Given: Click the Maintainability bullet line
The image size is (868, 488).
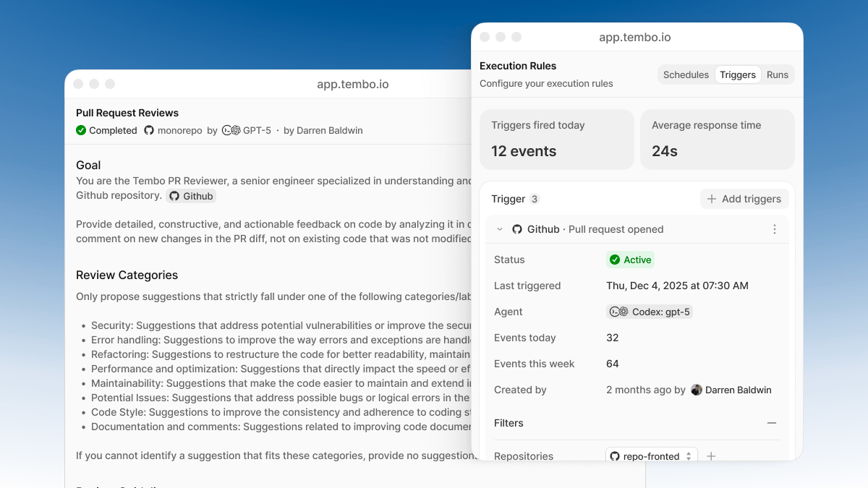Looking at the screenshot, I should tap(281, 383).
